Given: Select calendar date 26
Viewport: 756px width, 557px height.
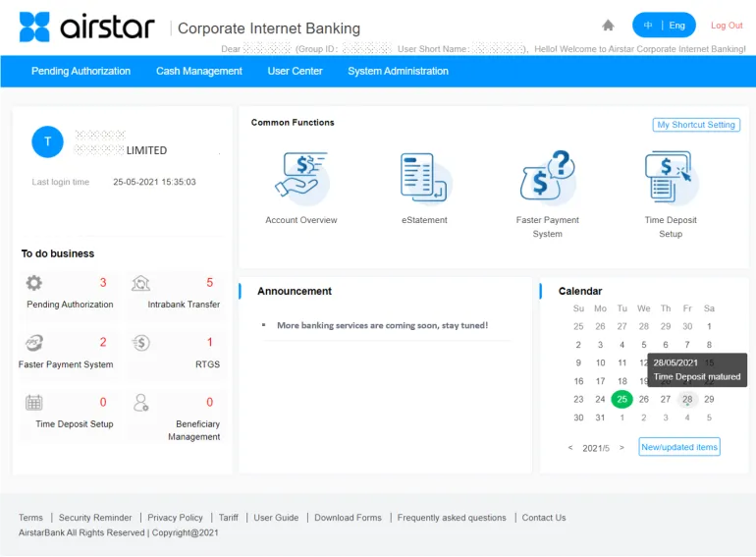Looking at the screenshot, I should pos(644,399).
